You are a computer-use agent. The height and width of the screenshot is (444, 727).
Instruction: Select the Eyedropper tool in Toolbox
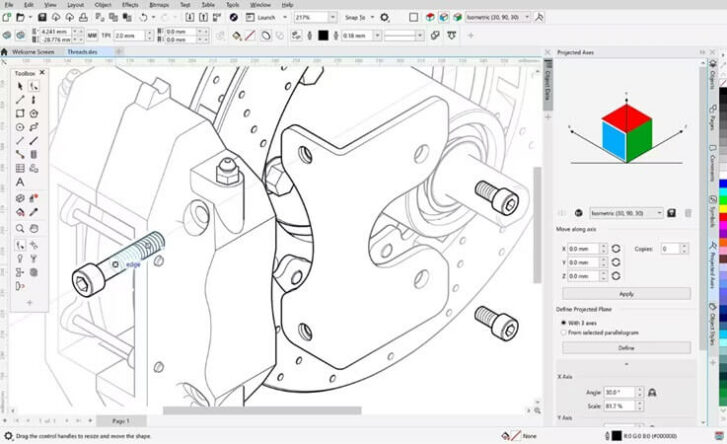(34, 212)
